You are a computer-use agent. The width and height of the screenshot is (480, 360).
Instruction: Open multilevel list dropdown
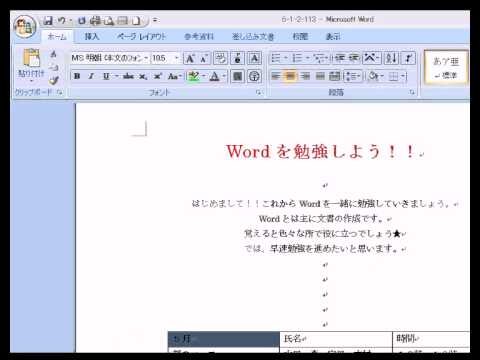point(321,58)
